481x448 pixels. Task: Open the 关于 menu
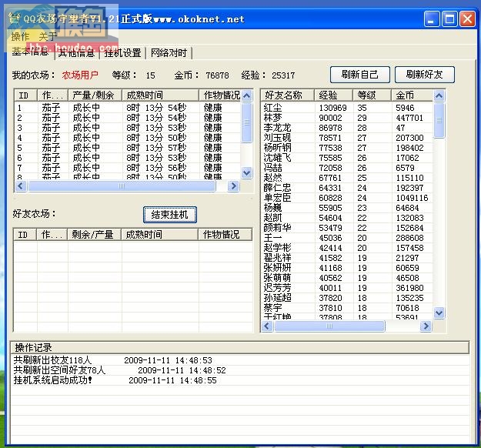pos(48,36)
